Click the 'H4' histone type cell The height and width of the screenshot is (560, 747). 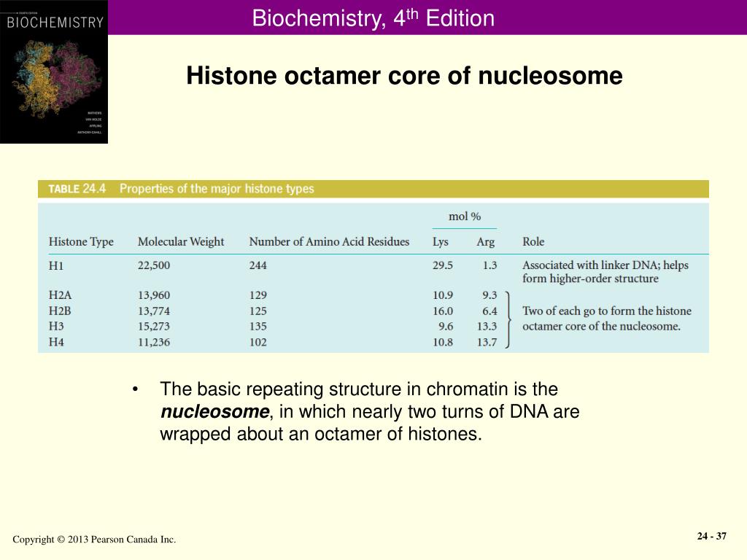click(x=55, y=342)
